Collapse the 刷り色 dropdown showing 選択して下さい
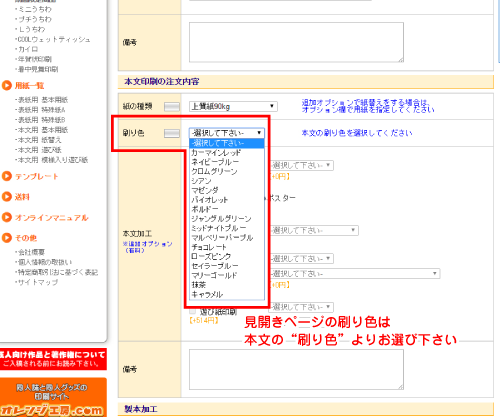Viewport: 500px width, 417px height. [x=227, y=133]
